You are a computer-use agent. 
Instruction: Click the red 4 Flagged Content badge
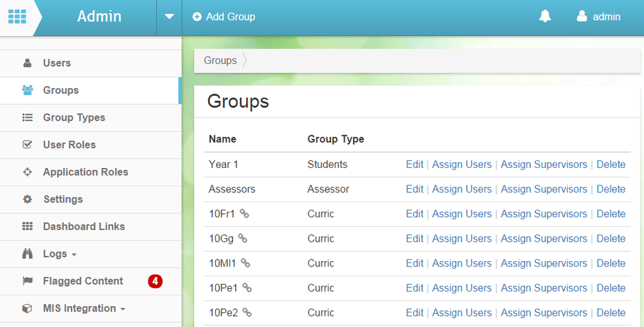click(155, 281)
